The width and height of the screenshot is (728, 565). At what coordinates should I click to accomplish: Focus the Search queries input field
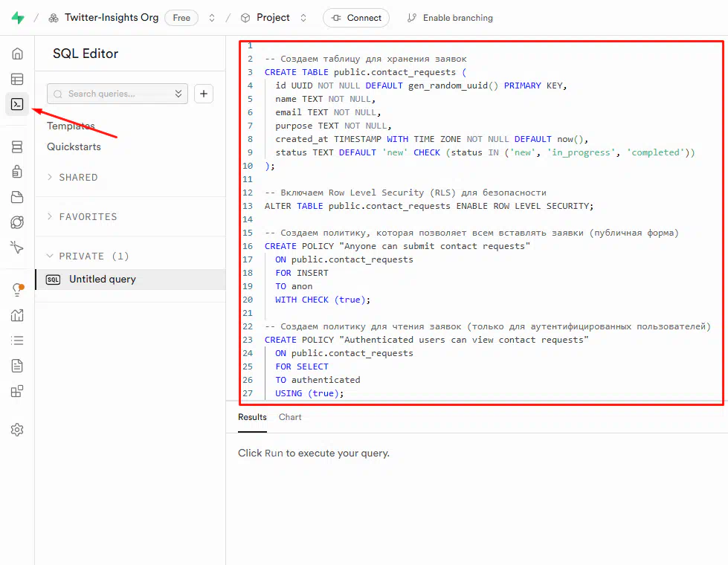(x=117, y=94)
